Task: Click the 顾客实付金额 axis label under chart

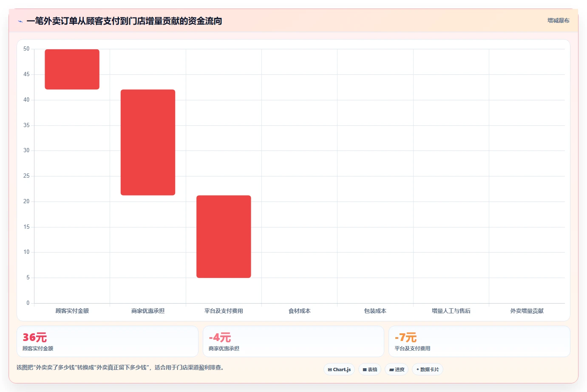Action: 72,311
